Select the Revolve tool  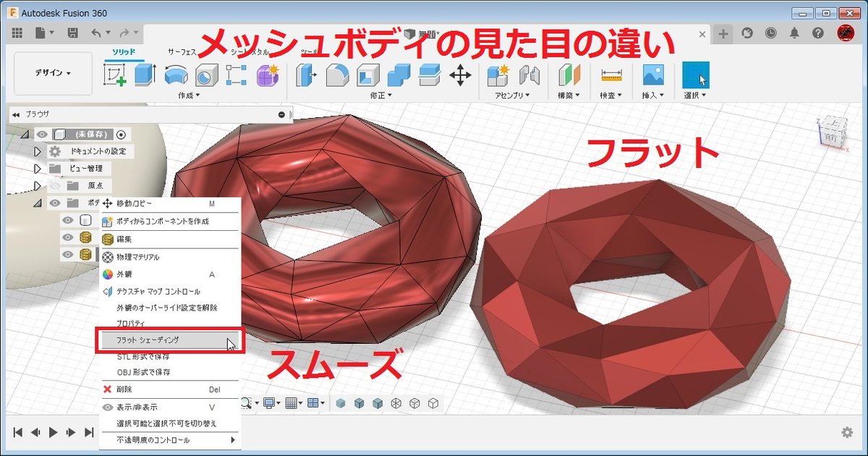coord(176,75)
